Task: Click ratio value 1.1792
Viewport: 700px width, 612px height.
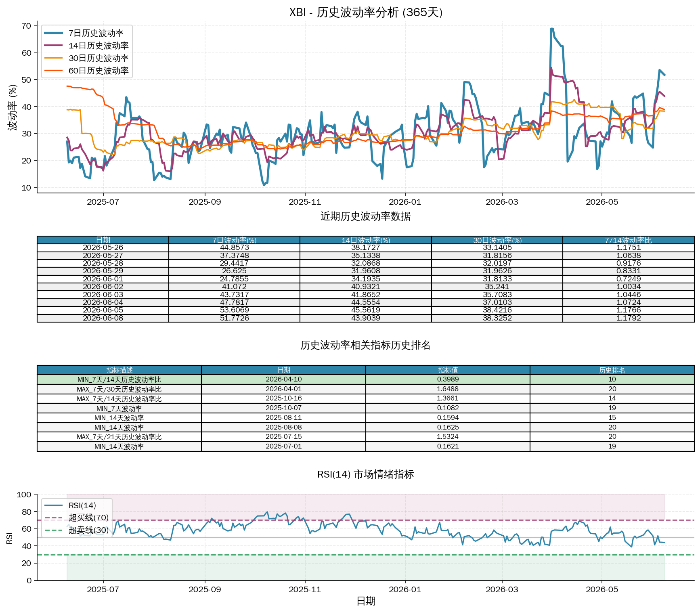Action: (x=629, y=318)
